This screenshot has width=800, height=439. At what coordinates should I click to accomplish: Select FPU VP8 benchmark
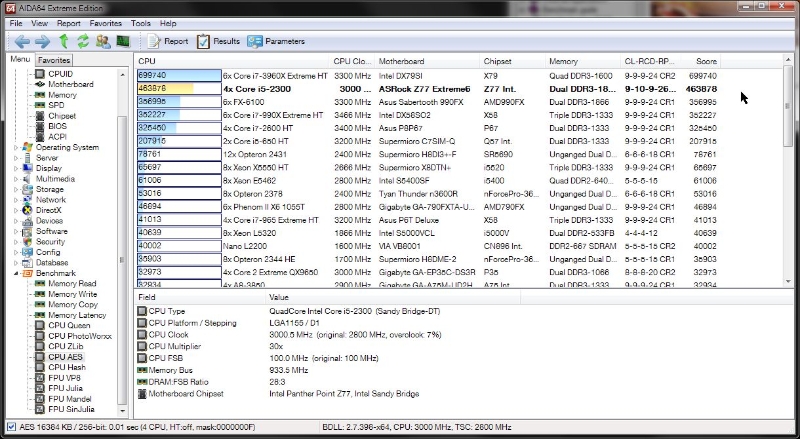(x=64, y=378)
